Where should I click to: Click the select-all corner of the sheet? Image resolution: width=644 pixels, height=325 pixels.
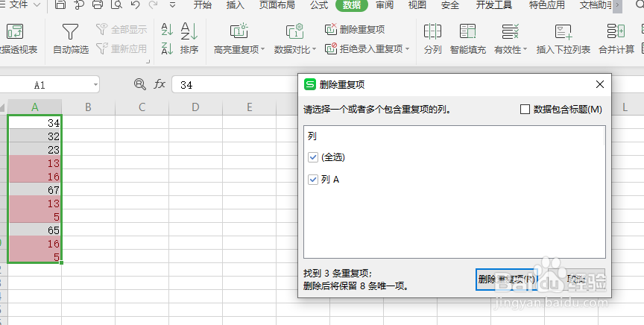[x=3, y=107]
